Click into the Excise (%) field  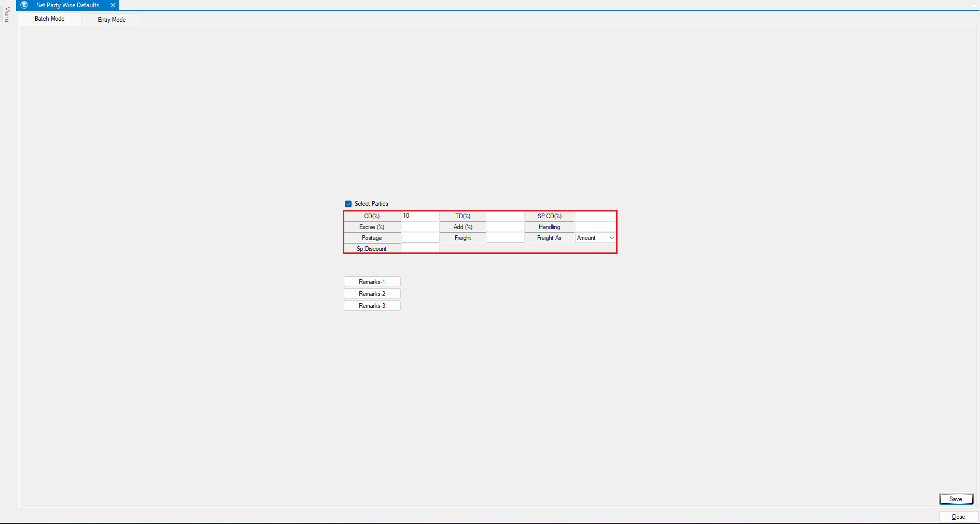click(420, 227)
